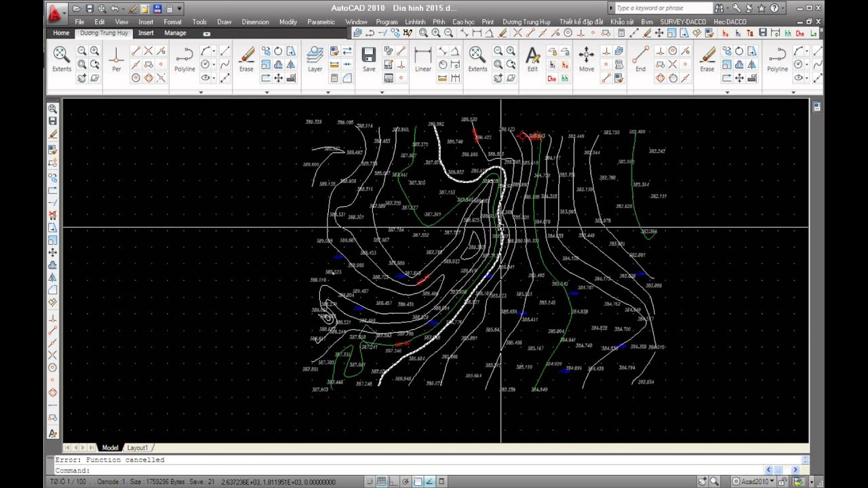Click the green hh button in the ribbon panel
The height and width of the screenshot is (488, 868).
coord(565,79)
